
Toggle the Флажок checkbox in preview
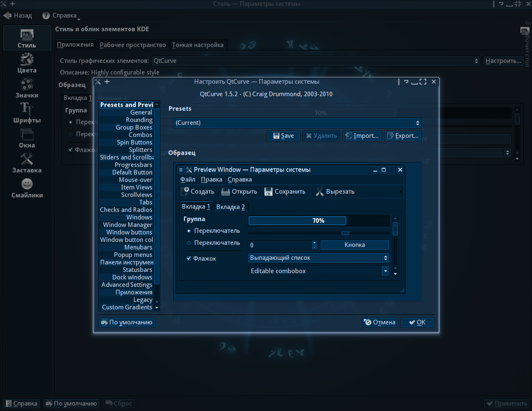[x=189, y=259]
